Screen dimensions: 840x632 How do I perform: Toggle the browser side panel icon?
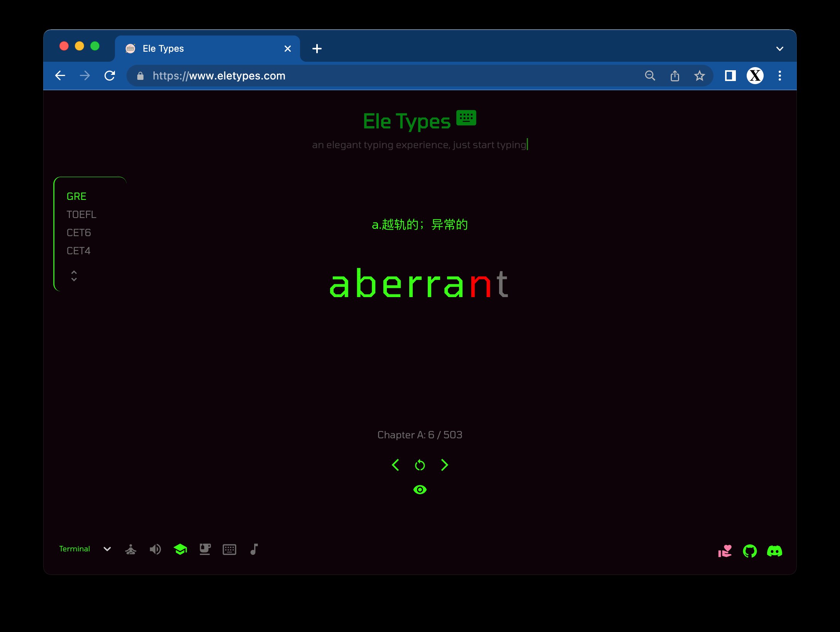tap(730, 76)
